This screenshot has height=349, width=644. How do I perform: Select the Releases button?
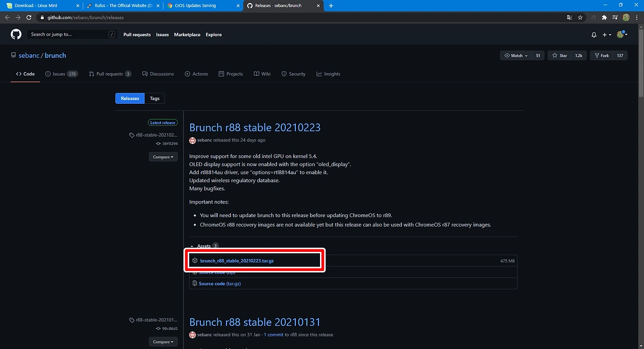pyautogui.click(x=130, y=98)
